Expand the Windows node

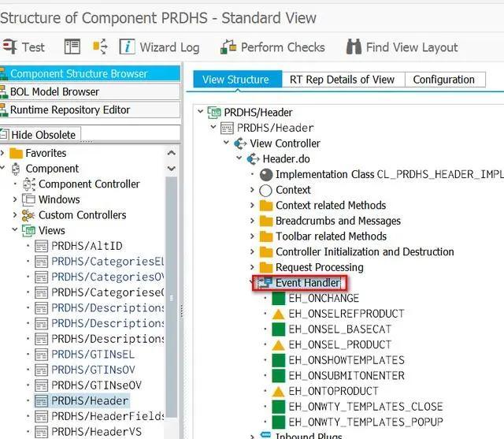(x=15, y=199)
